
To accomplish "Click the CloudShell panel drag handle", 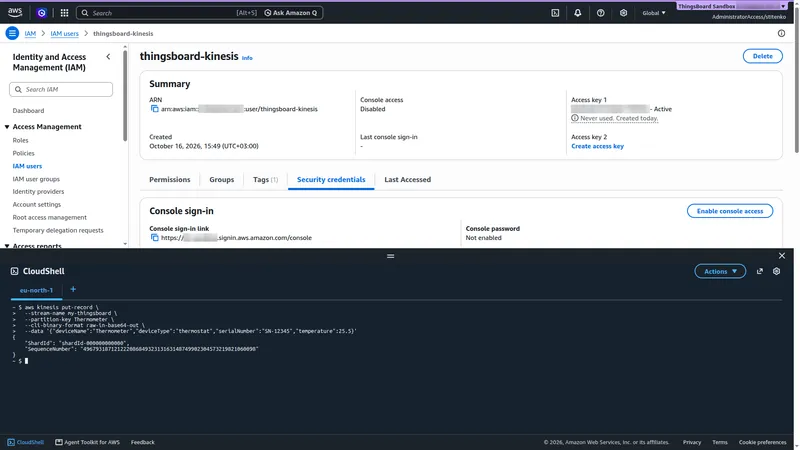I will (390, 256).
